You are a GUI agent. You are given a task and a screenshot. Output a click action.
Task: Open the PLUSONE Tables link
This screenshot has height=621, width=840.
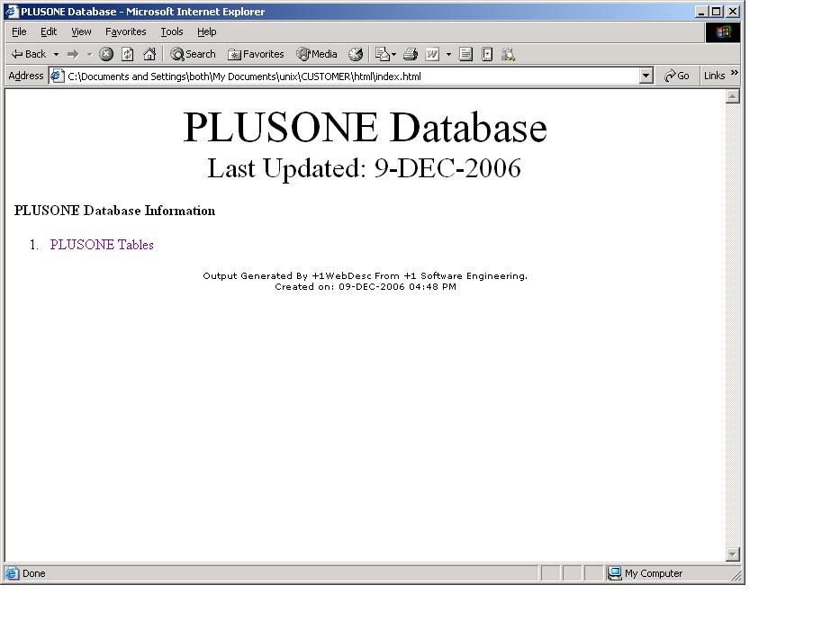(102, 245)
